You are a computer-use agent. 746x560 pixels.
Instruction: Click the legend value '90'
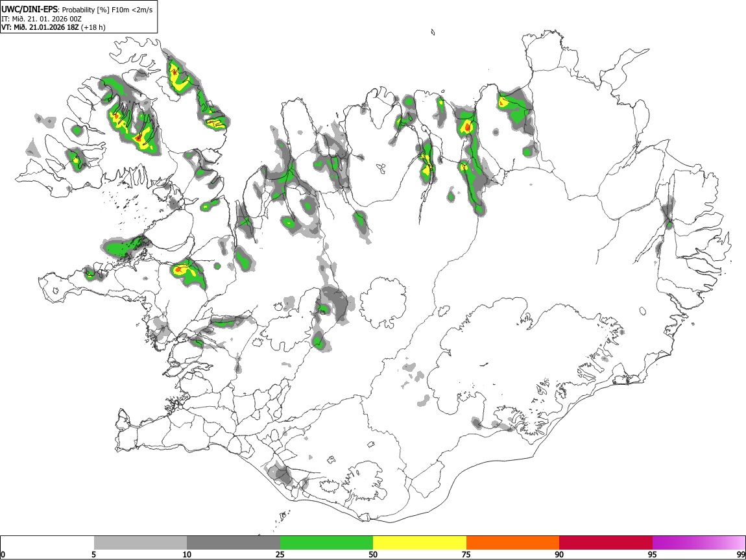[x=559, y=554]
